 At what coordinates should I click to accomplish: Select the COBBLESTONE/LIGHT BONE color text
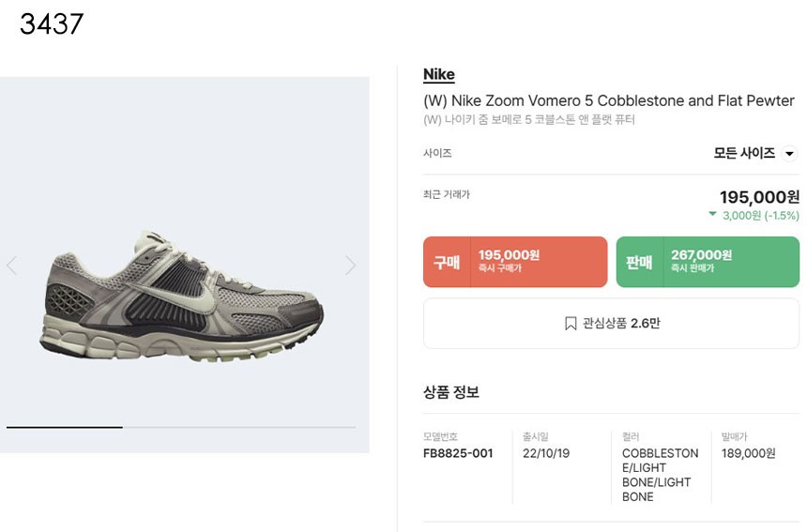coord(660,475)
